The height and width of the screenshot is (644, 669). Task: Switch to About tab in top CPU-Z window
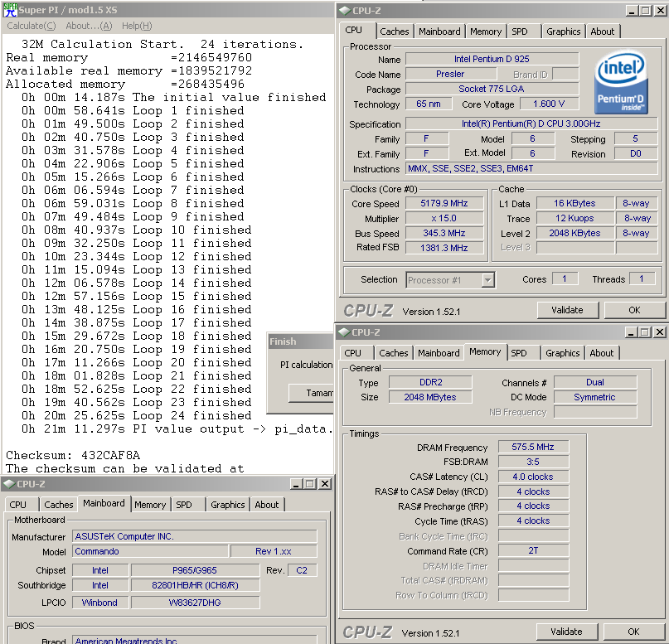coord(603,31)
